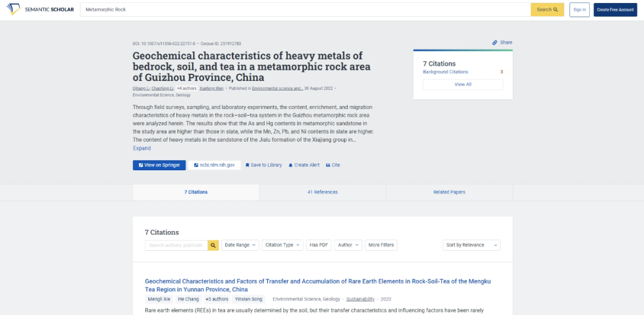Viewport: 644px width, 315px height.
Task: Open Sort by Relevance dropdown
Action: pyautogui.click(x=472, y=245)
